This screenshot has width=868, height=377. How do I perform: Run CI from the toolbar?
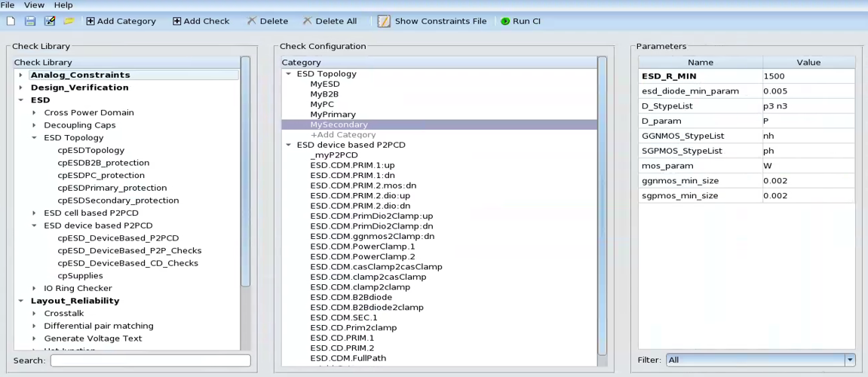click(x=521, y=21)
